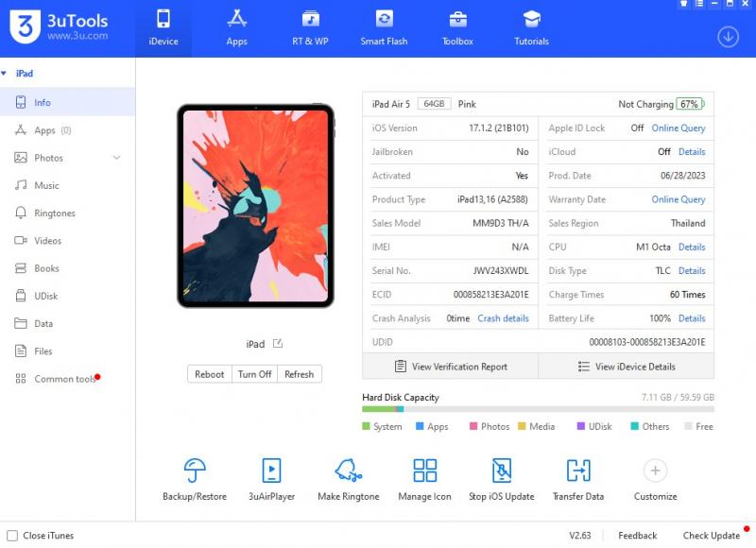Viewport: 756px width, 548px height.
Task: Click the download manager arrow icon
Action: [x=728, y=37]
